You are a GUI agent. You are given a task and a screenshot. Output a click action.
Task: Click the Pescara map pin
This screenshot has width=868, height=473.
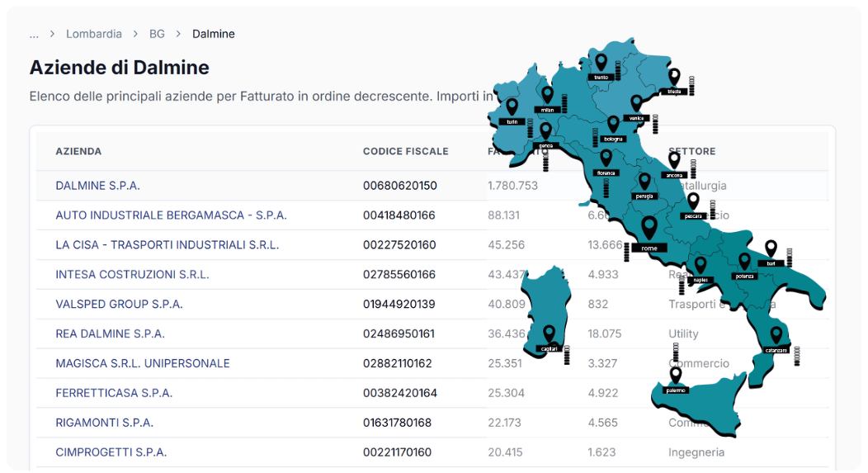click(693, 201)
